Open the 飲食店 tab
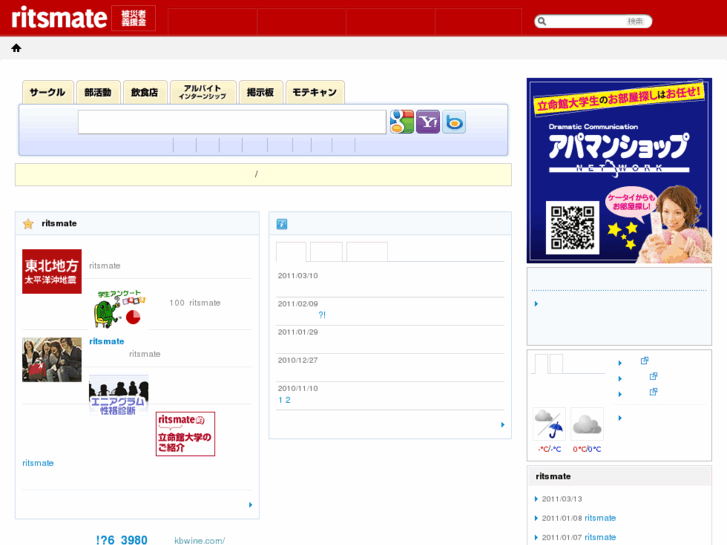 (145, 92)
